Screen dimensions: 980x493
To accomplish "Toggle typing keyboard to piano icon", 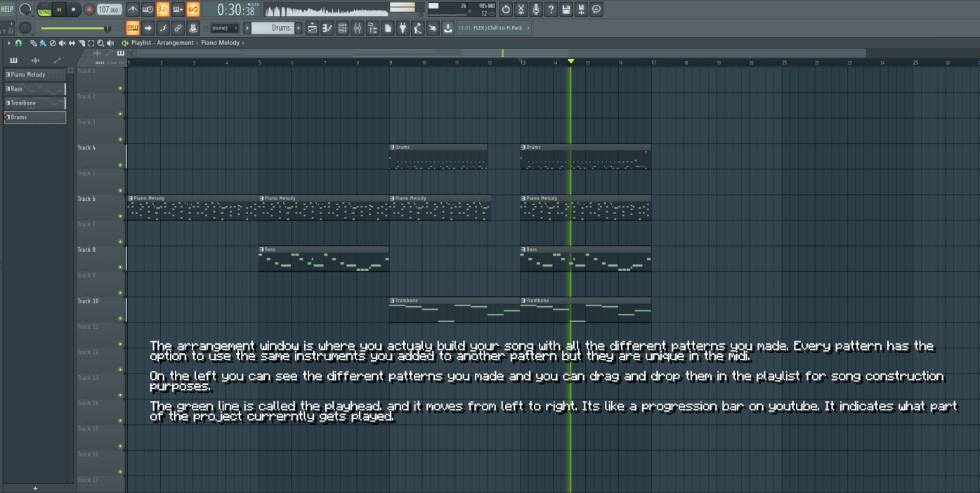I will (133, 28).
